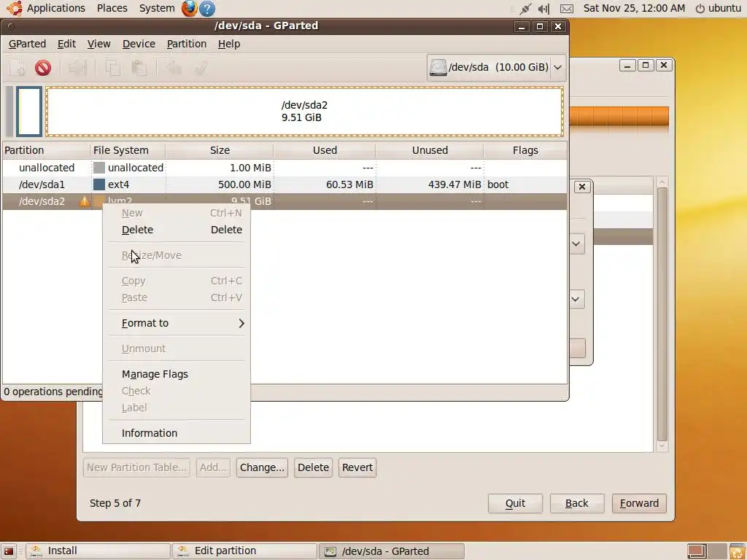
Task: Open the Partition menu
Action: (x=187, y=44)
